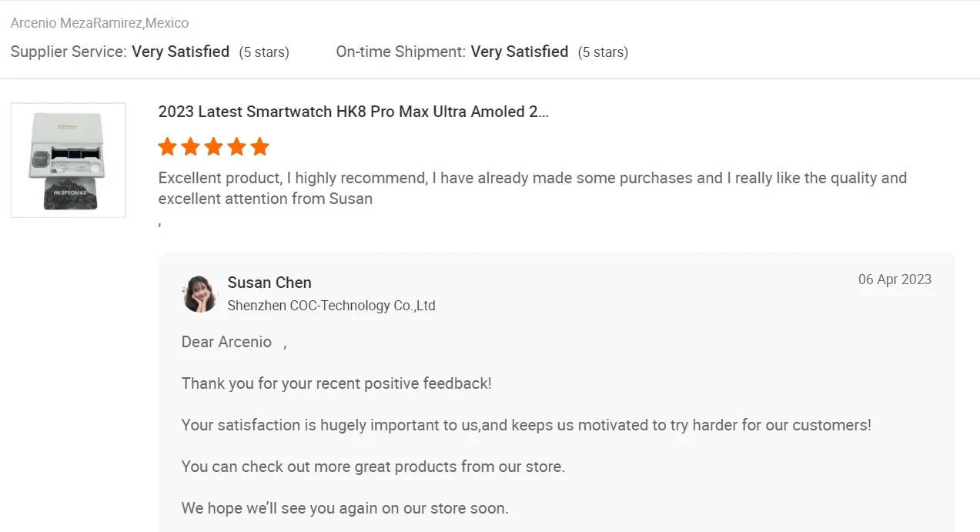Click the 'Dear Arcenio' greeting line

pyautogui.click(x=226, y=342)
